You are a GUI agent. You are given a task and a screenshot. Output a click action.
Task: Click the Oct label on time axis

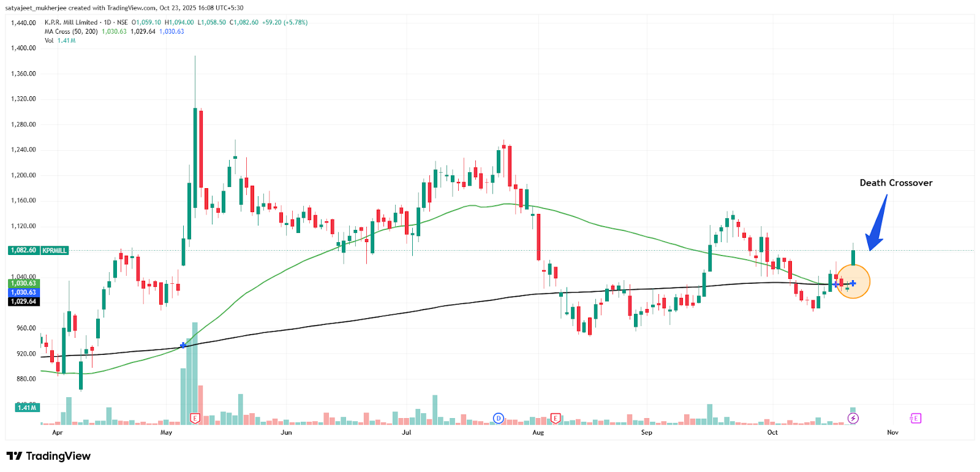772,433
